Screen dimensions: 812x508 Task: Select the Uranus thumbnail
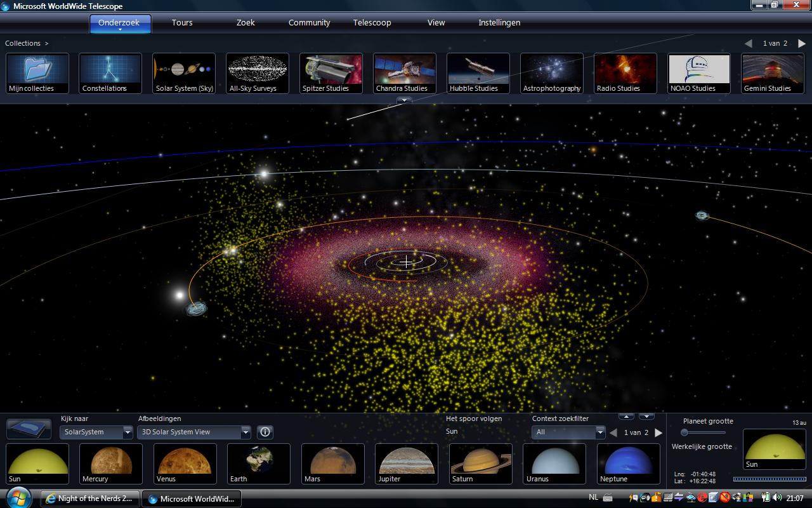(x=554, y=464)
